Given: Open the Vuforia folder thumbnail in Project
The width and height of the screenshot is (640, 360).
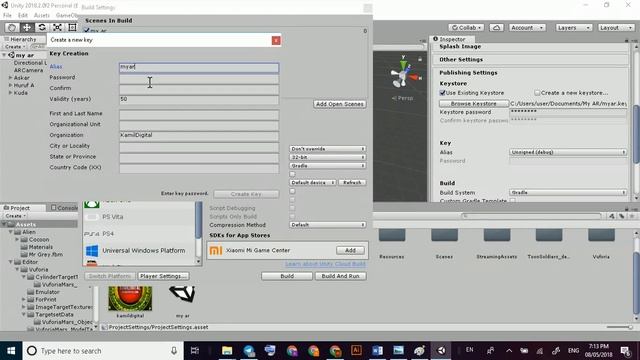Looking at the screenshot, I should (x=601, y=236).
